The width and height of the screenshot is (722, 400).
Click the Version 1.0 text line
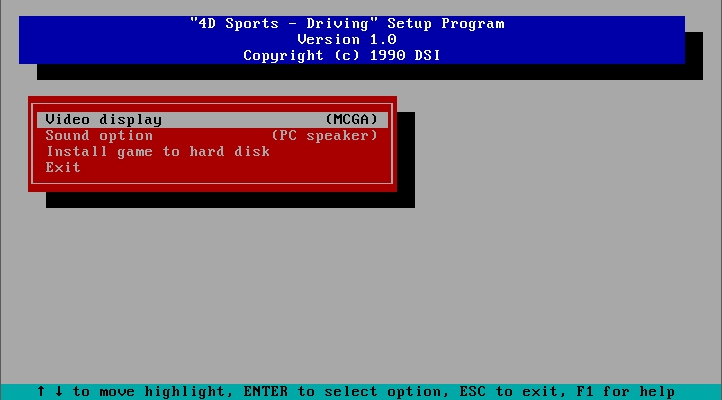click(x=347, y=40)
